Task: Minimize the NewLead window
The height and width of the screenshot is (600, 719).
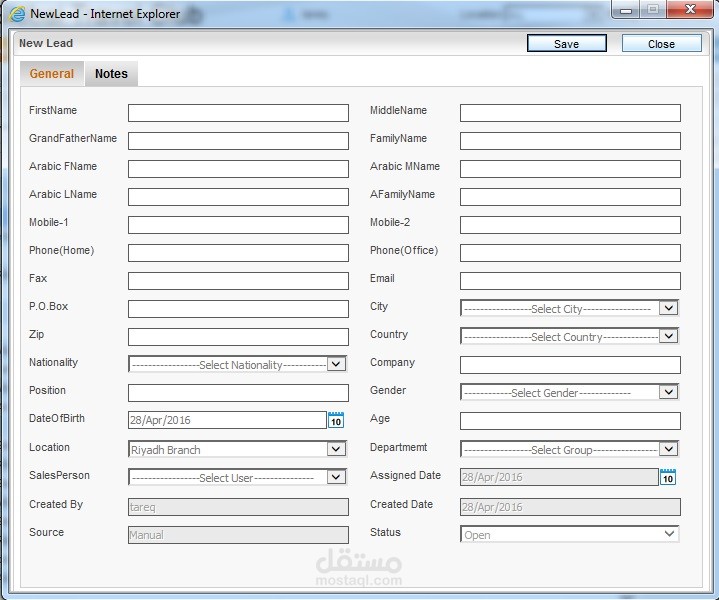Action: click(x=626, y=10)
